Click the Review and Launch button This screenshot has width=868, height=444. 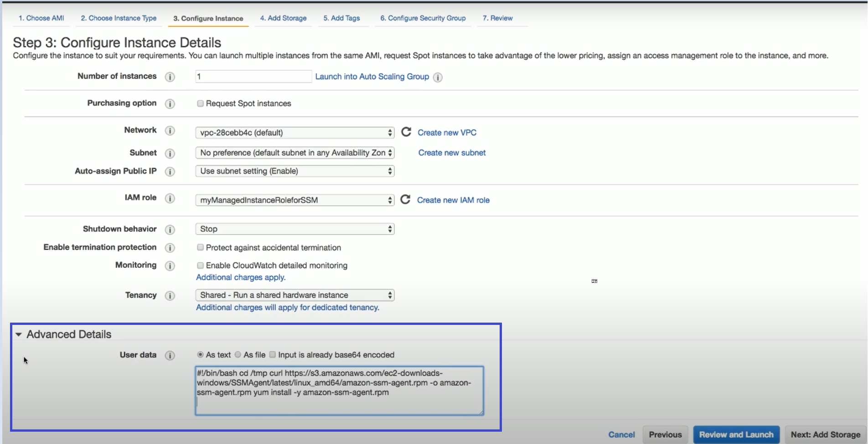coord(736,434)
